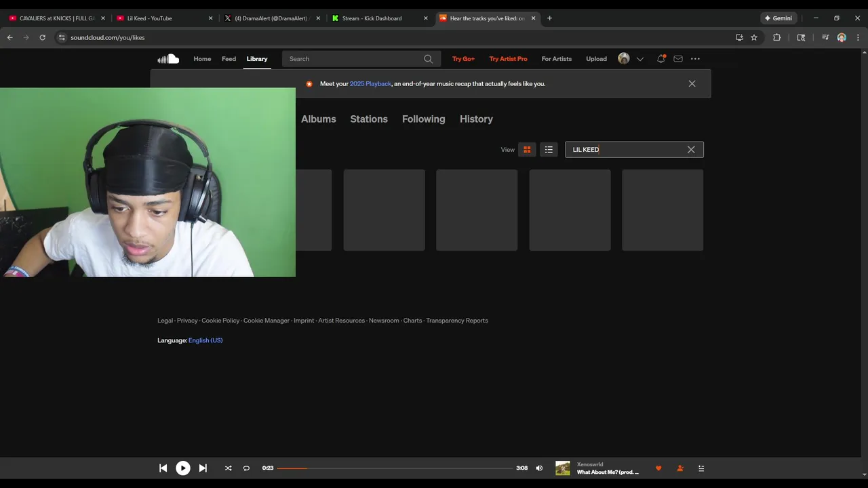Switch to Lil Keed - YouTube tab
The width and height of the screenshot is (868, 488).
click(x=164, y=18)
